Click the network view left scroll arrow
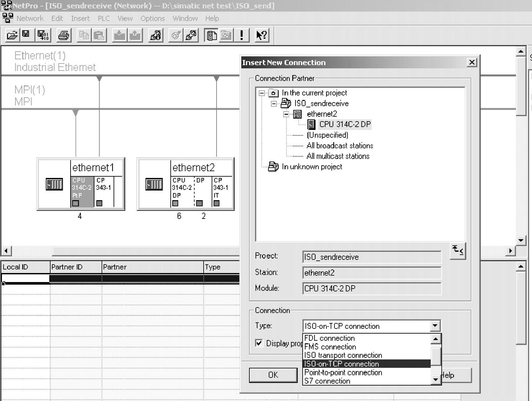Screen dimensions: 532x401 click(6, 251)
